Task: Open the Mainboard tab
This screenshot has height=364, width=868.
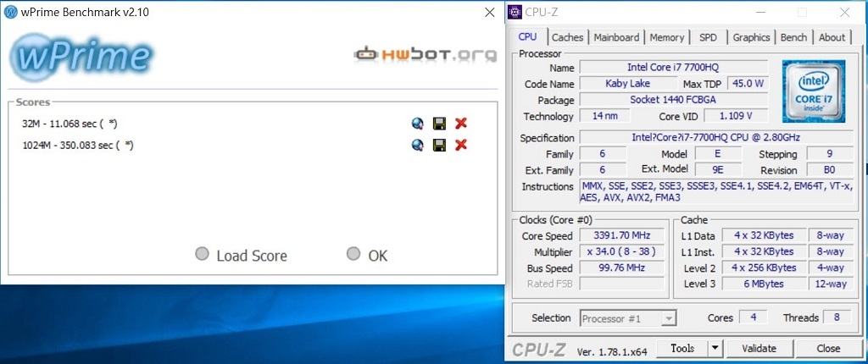Action: pyautogui.click(x=616, y=37)
